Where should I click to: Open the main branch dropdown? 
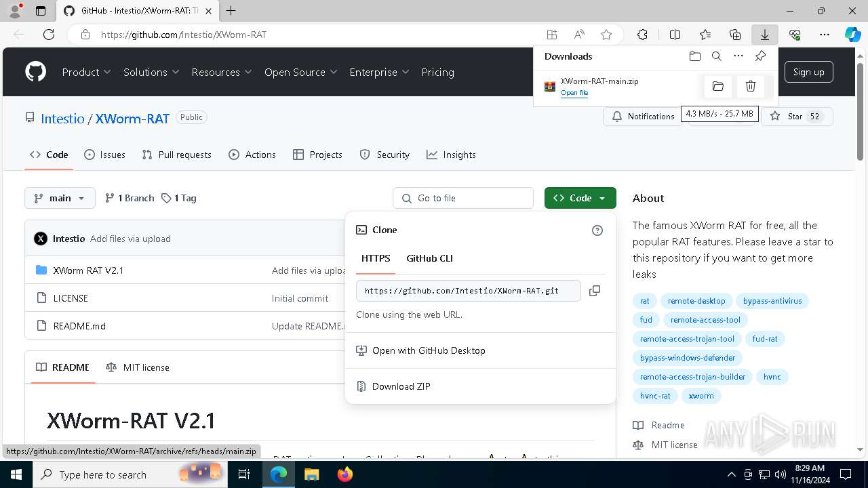(60, 198)
